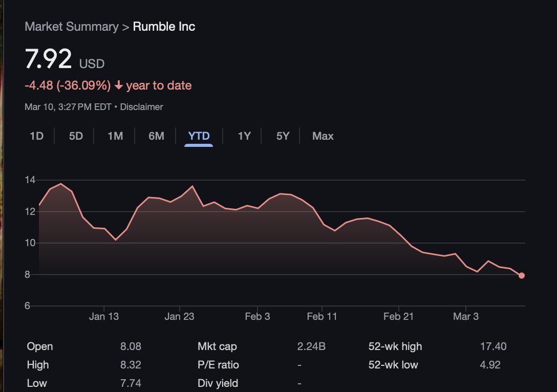Screen dimensions: 557x392
Task: Click the 52-wk high value 17.40
Action: pos(493,346)
